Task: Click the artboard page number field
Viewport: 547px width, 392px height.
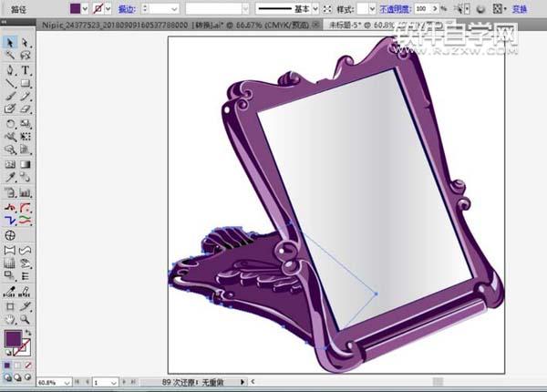Action: pyautogui.click(x=102, y=383)
